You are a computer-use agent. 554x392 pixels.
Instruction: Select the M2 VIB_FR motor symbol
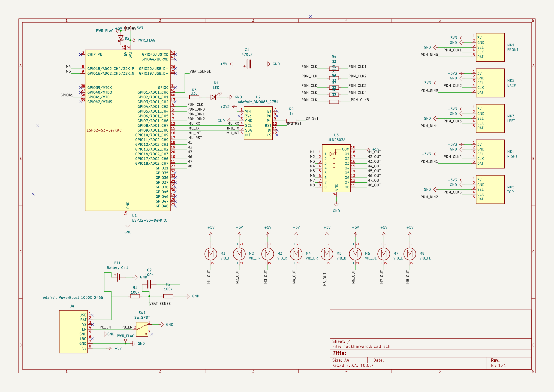(x=239, y=254)
